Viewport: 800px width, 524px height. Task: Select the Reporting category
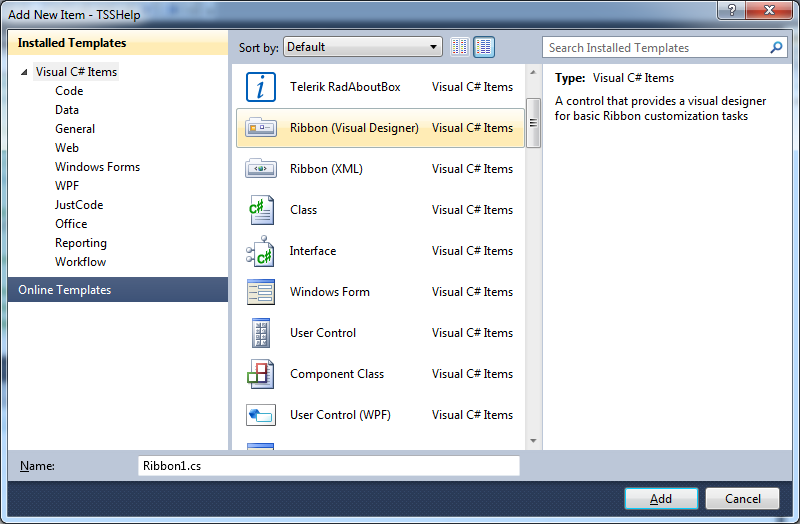[x=81, y=243]
